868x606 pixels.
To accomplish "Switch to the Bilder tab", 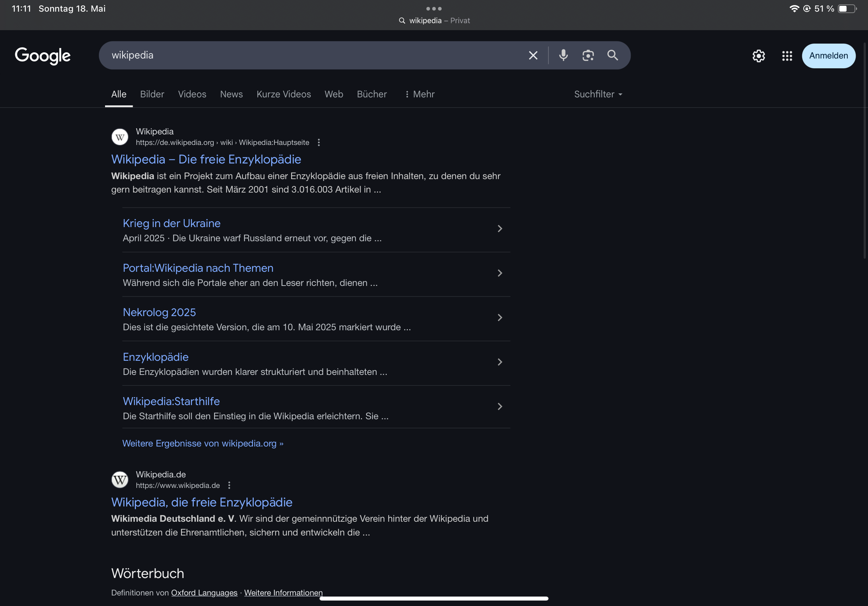I will [x=152, y=94].
